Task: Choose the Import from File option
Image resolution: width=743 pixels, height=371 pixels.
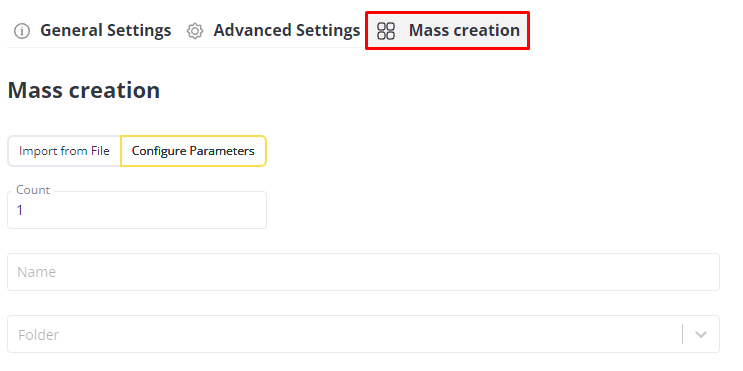Action: (64, 151)
